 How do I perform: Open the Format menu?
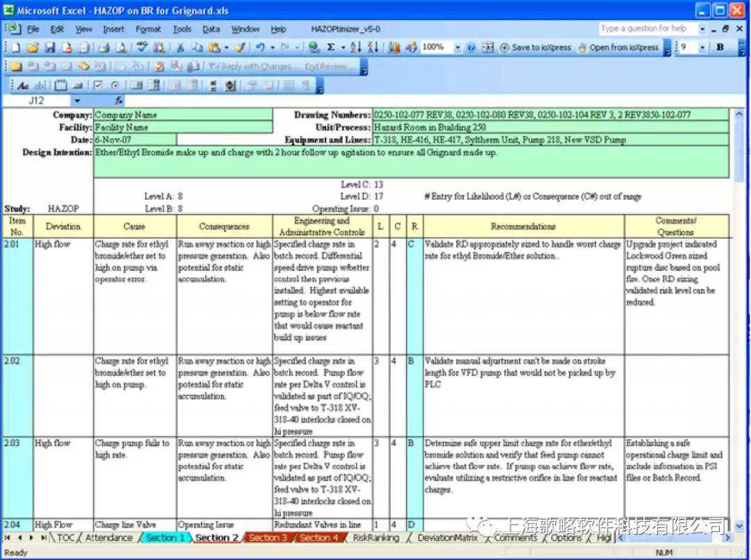[148, 29]
